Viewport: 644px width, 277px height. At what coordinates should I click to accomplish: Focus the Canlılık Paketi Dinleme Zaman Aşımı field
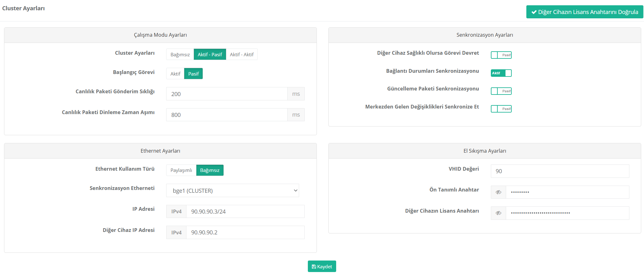227,115
